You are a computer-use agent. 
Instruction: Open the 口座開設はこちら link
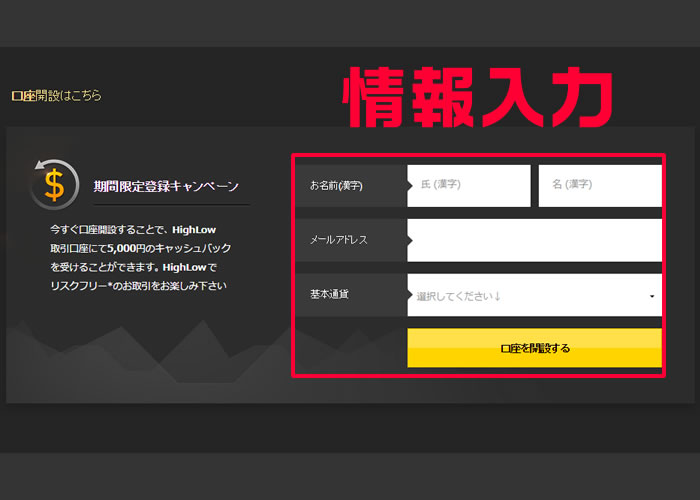point(56,96)
